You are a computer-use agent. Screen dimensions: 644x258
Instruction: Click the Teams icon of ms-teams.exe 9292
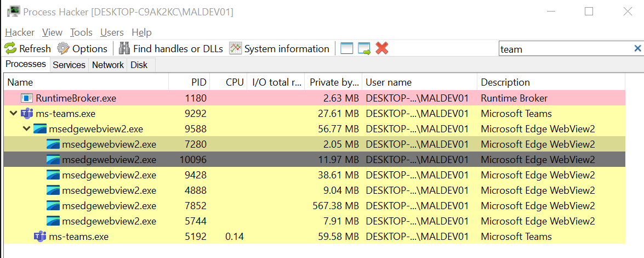tap(27, 114)
